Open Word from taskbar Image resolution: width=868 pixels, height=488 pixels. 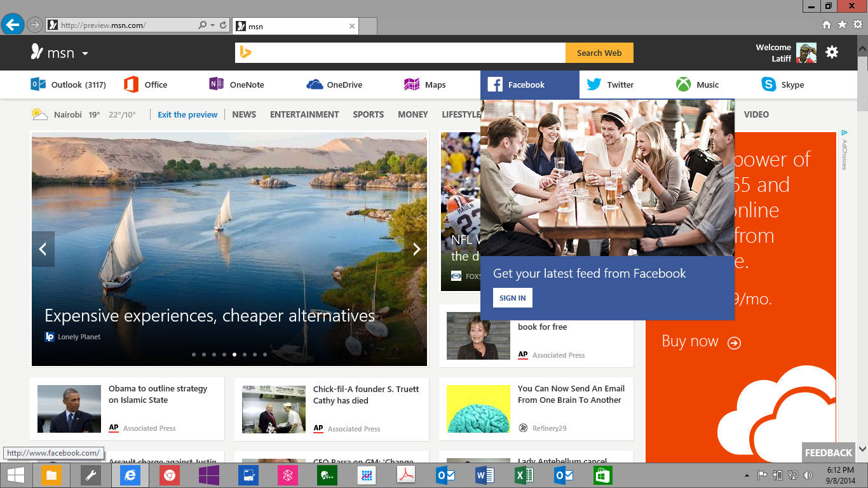pyautogui.click(x=485, y=475)
